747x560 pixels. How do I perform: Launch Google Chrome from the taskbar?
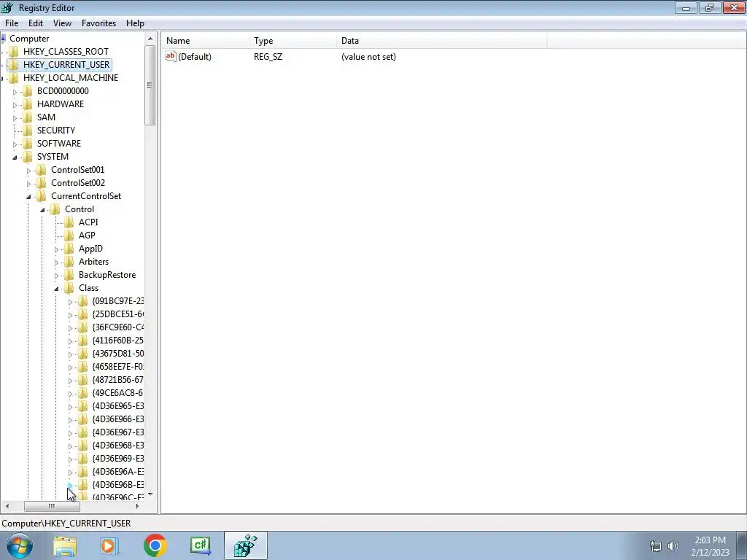[155, 545]
